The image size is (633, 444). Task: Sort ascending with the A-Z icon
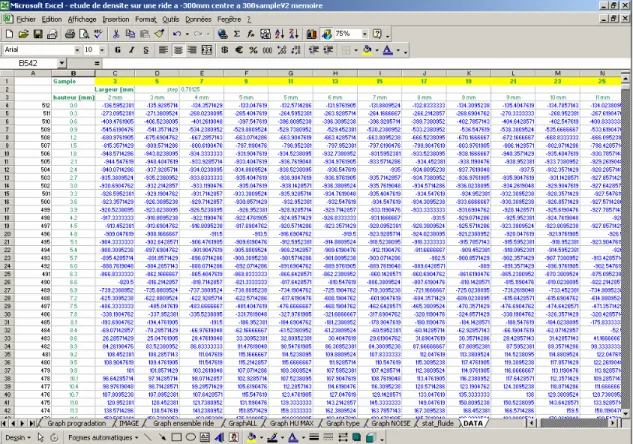click(279, 34)
